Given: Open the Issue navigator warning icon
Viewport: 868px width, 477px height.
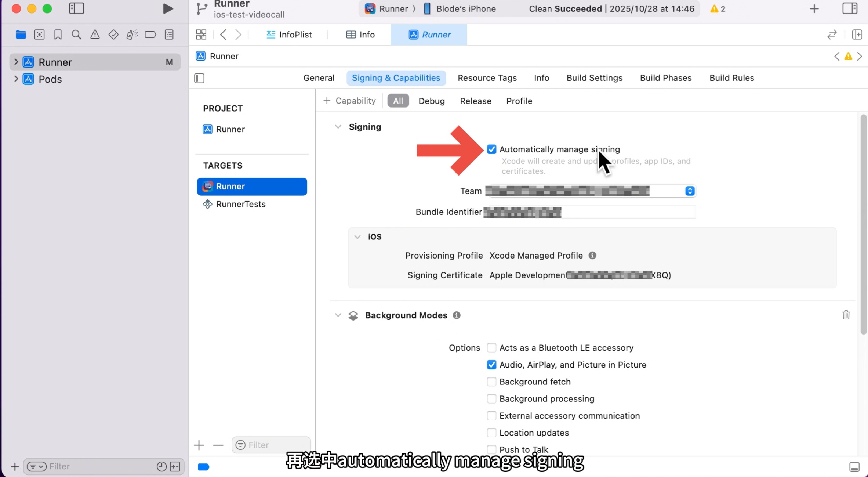Looking at the screenshot, I should point(95,35).
